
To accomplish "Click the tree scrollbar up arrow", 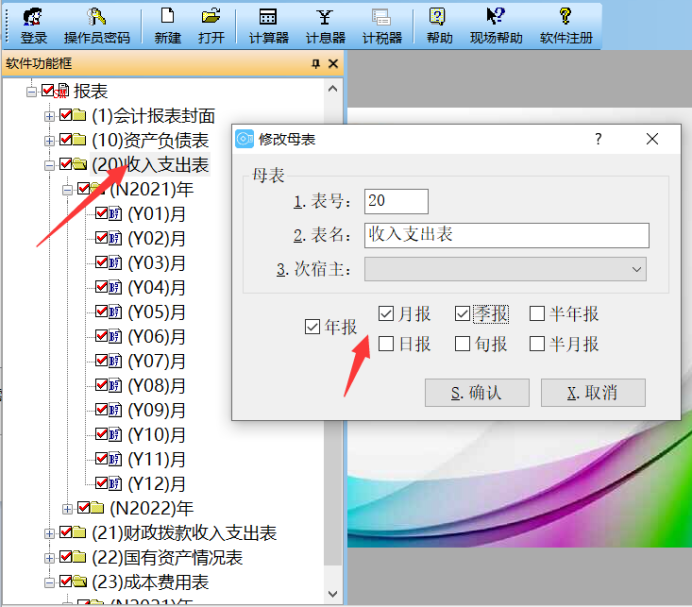I will point(333,89).
